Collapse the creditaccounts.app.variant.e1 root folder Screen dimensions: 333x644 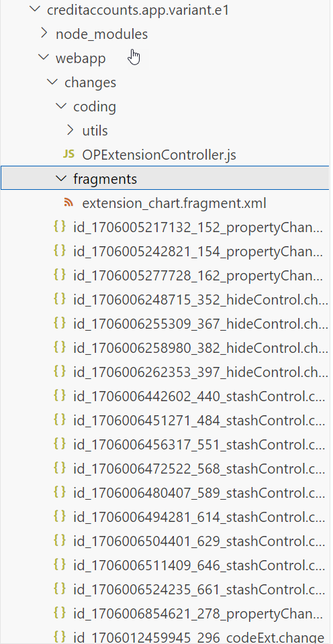tap(36, 9)
